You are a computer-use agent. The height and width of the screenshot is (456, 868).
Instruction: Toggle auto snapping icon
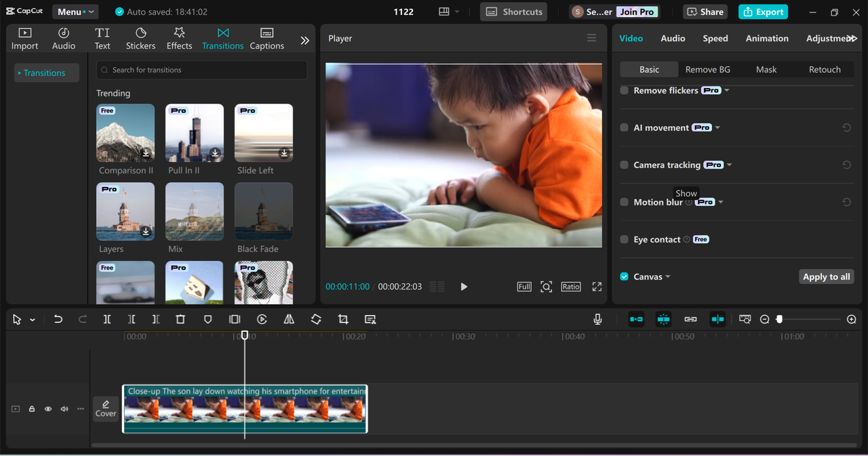(x=663, y=319)
